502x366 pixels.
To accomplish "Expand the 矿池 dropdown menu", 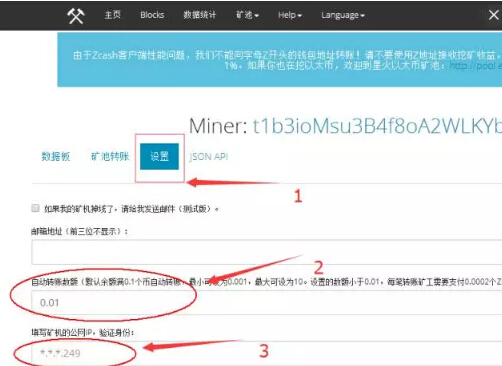I will click(x=247, y=15).
